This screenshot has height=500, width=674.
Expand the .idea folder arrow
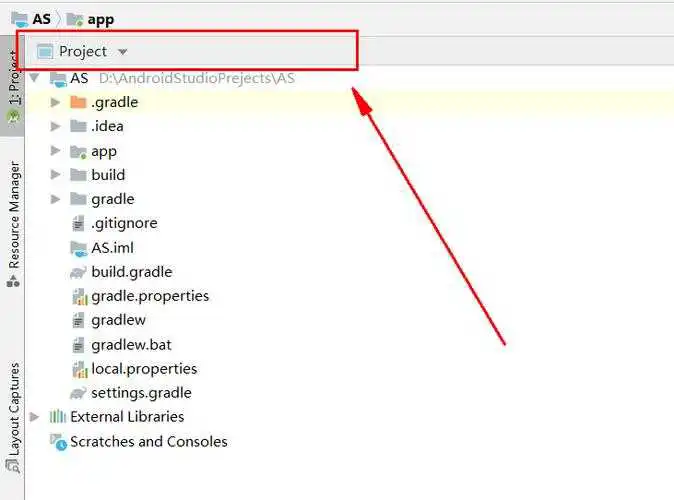click(x=56, y=126)
